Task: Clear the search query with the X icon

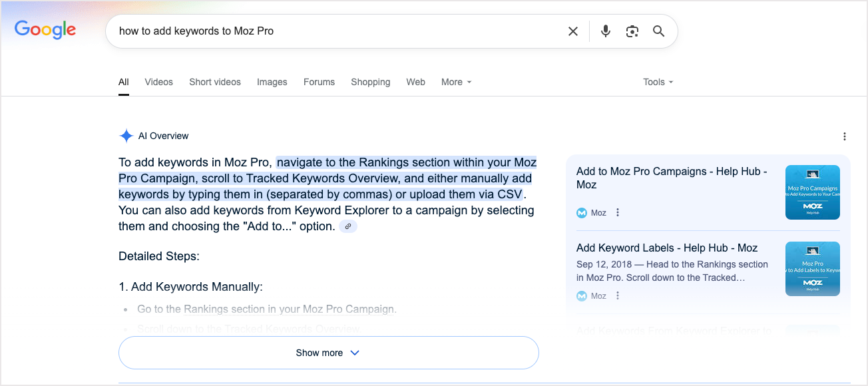Action: (572, 31)
